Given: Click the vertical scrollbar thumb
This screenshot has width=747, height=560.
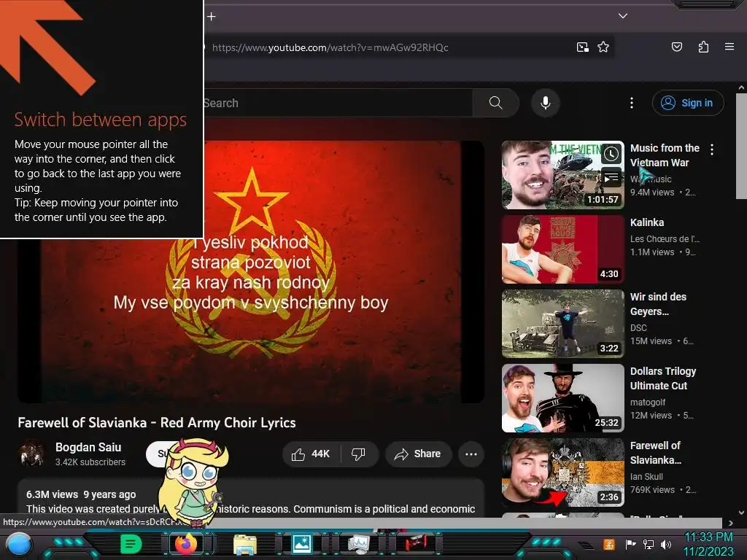Looking at the screenshot, I should [741, 146].
